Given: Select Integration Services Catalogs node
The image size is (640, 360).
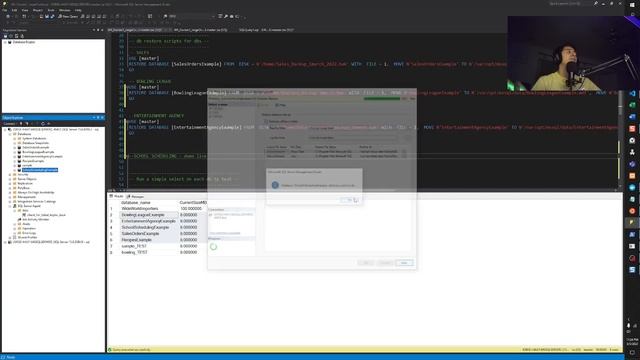Looking at the screenshot, I should click(x=37, y=201).
